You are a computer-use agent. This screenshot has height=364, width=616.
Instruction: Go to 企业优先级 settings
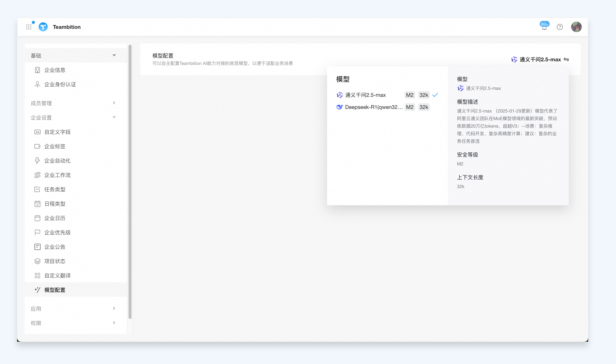coord(76,232)
